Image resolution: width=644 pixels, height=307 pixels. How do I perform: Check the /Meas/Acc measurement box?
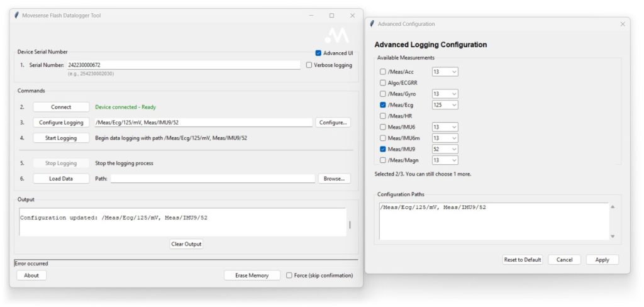point(383,72)
